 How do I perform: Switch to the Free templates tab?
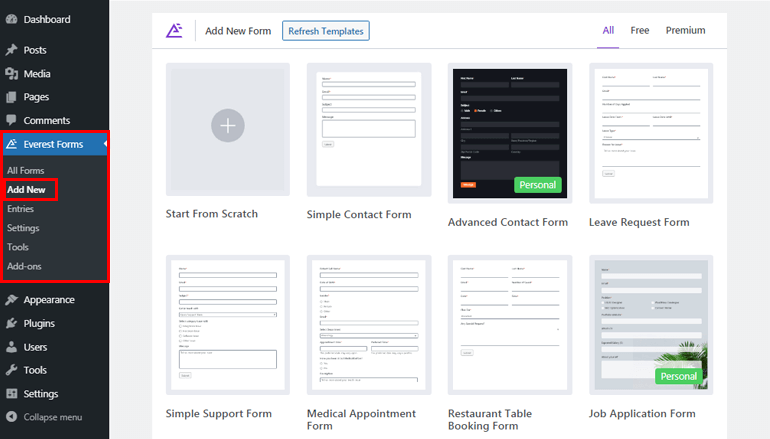pos(639,30)
